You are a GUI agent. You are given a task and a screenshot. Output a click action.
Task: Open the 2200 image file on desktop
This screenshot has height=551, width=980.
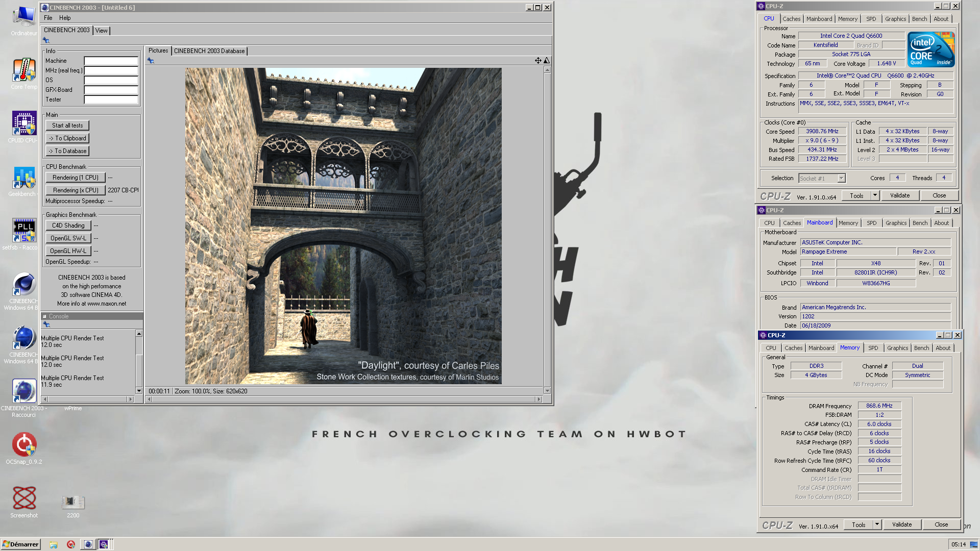coord(73,506)
